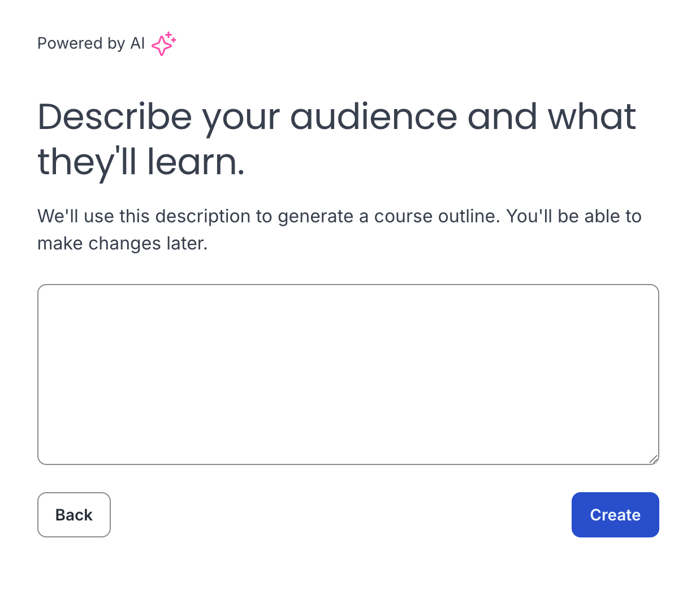
Task: Click the word "Describe" in the heading
Action: coord(115,117)
